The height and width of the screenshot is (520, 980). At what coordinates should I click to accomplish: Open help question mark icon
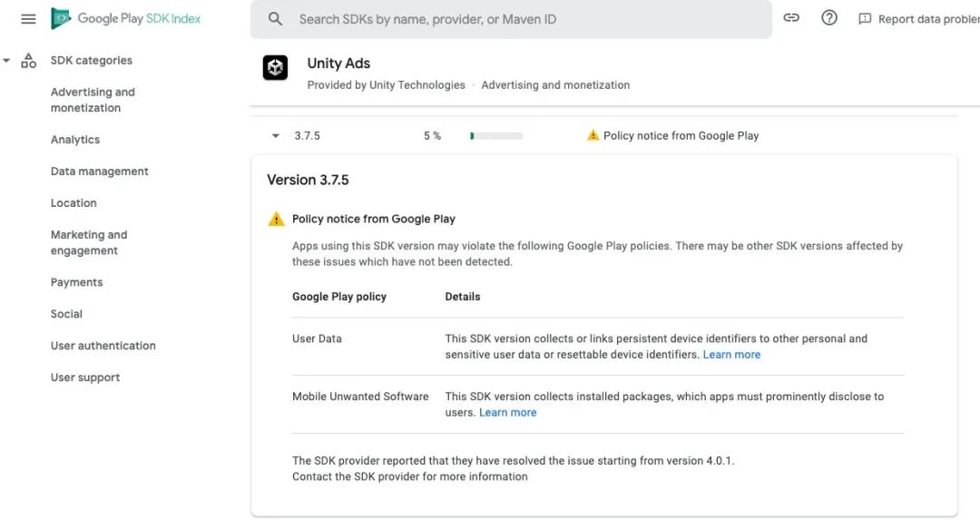pyautogui.click(x=828, y=17)
